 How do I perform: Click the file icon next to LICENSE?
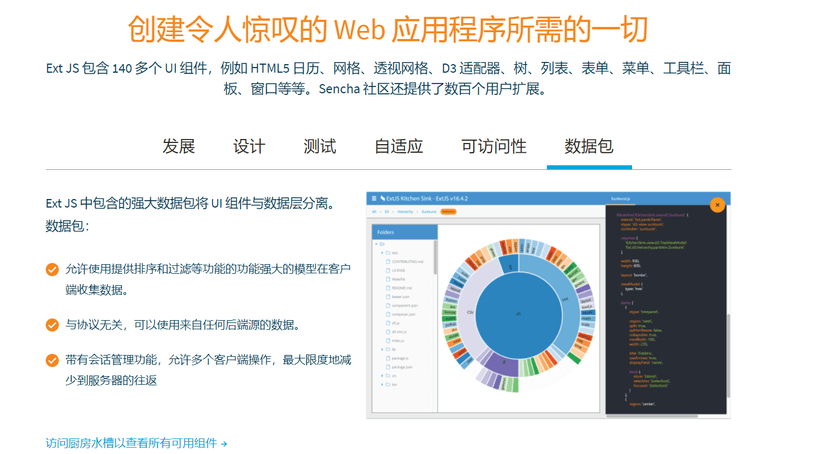(x=388, y=270)
